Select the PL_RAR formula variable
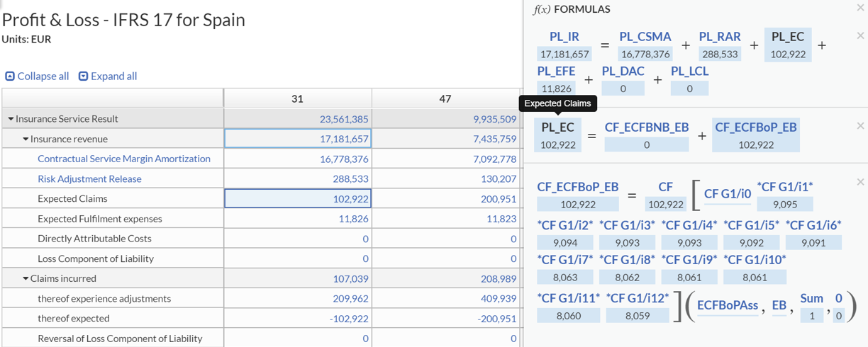This screenshot has height=347, width=868. [x=720, y=37]
